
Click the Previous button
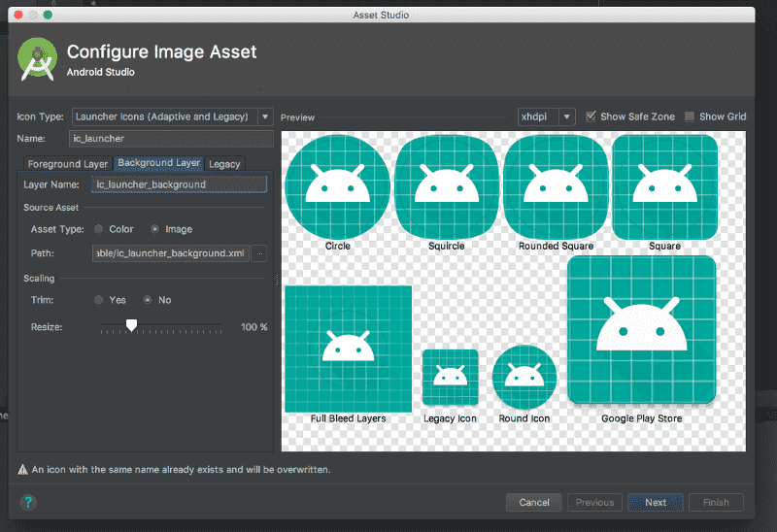[594, 502]
